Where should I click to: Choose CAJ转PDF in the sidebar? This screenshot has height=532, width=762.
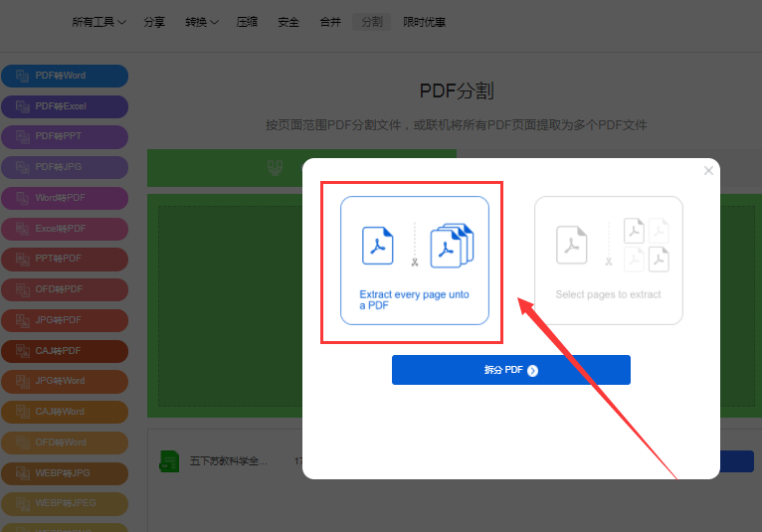click(x=65, y=351)
